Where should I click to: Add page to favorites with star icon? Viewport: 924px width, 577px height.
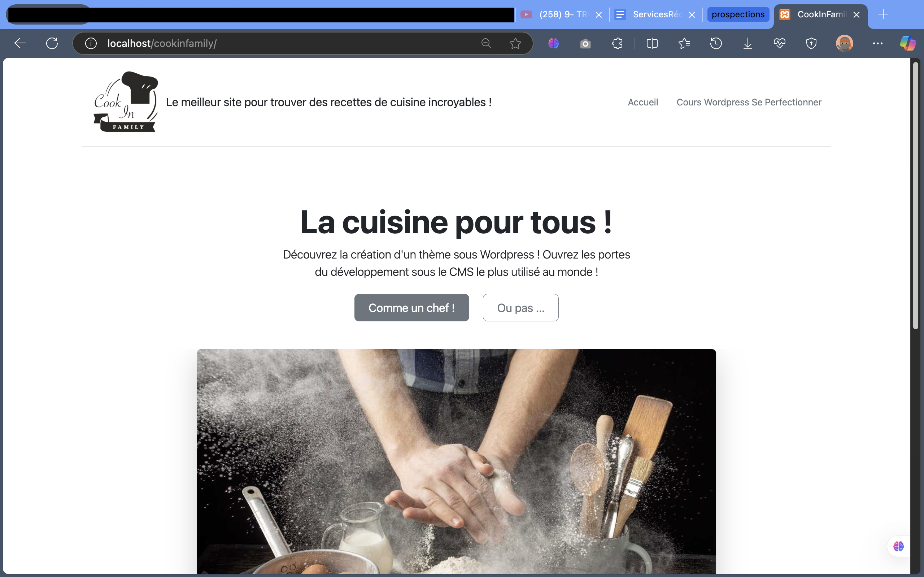[515, 43]
